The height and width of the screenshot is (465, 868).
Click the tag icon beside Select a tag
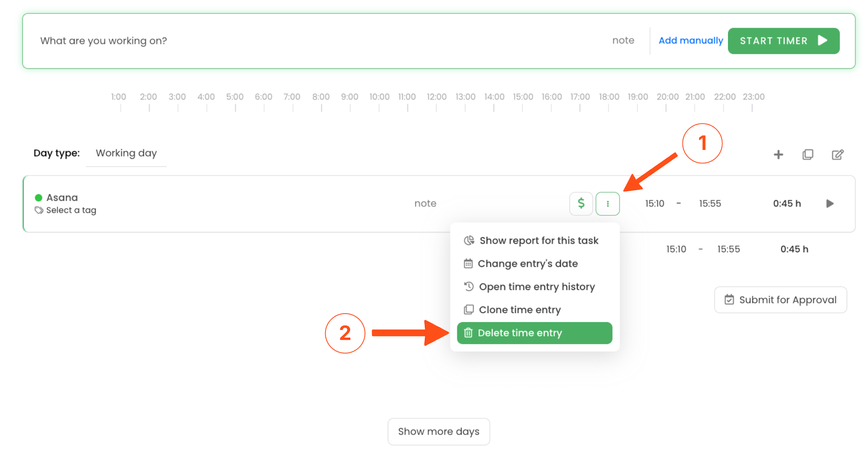tap(39, 210)
